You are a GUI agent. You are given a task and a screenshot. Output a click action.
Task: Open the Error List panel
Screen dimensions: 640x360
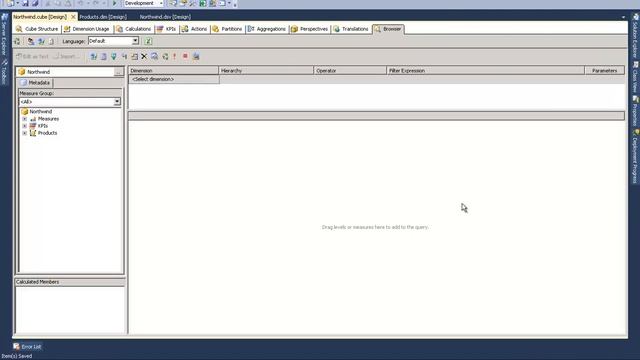pos(27,347)
